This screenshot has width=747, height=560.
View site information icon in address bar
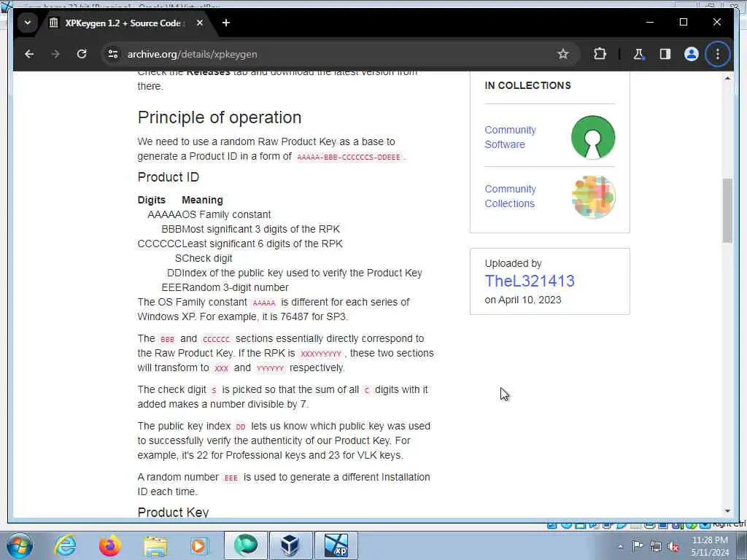point(113,54)
